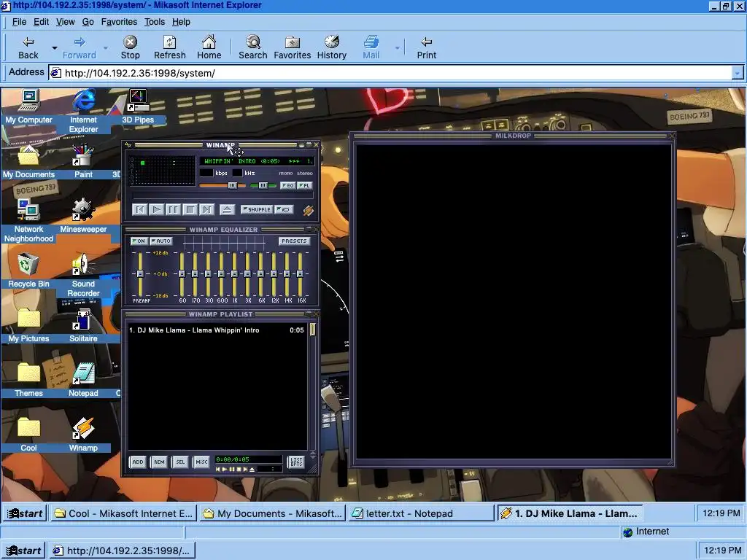
Task: Switch to letter.txt - Notepad taskbar button
Action: [421, 513]
